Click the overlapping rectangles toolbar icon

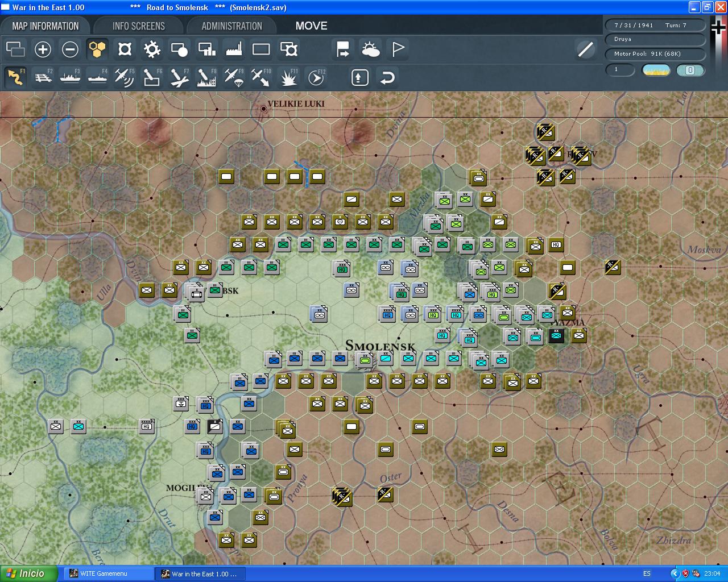click(x=15, y=49)
